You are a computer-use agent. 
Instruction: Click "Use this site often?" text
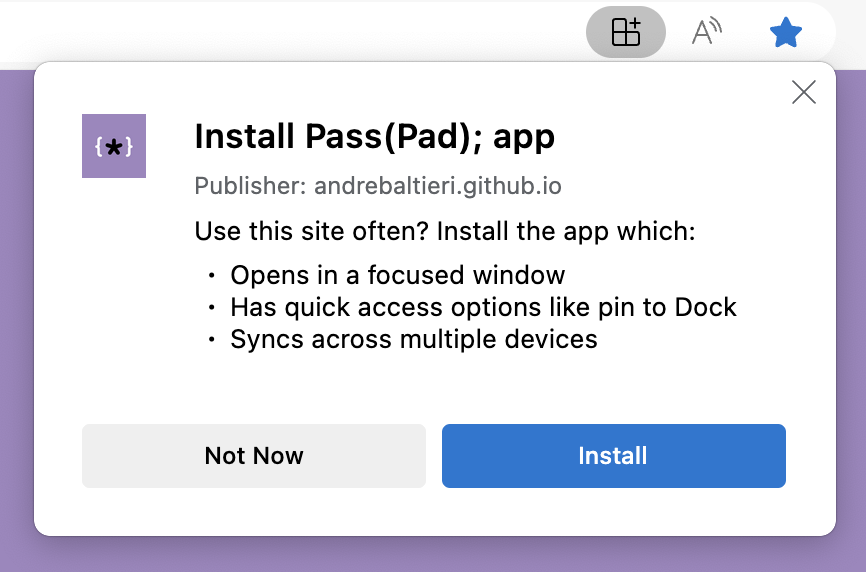(311, 231)
